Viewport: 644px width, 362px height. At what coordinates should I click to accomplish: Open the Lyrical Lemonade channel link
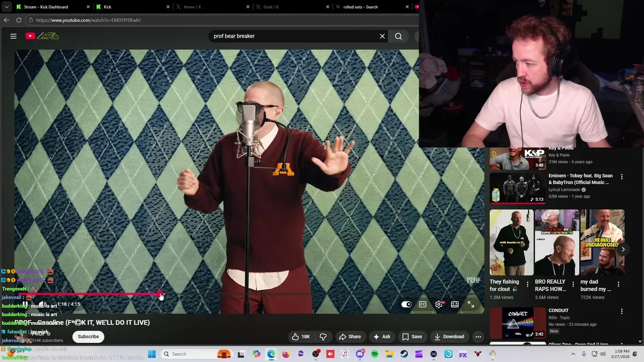(x=565, y=190)
